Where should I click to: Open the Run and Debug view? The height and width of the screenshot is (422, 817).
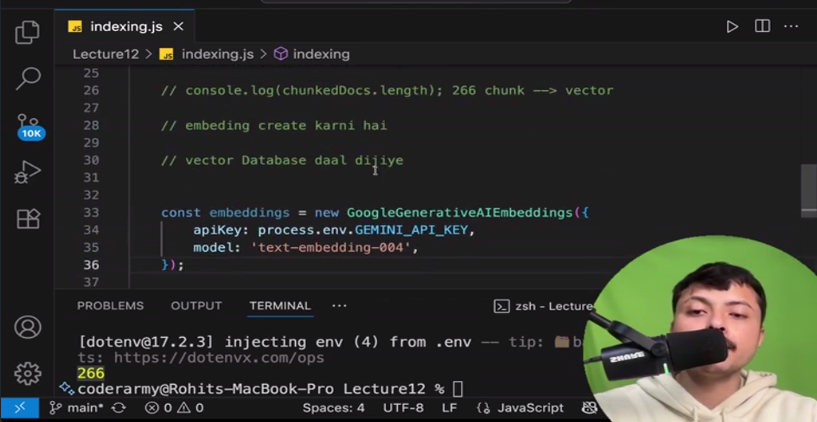(28, 172)
